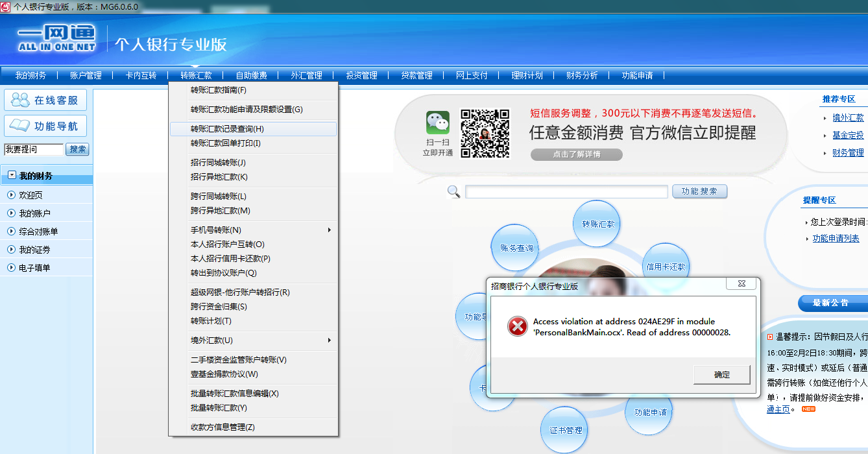Open the 自助缴费 menu

click(251, 75)
